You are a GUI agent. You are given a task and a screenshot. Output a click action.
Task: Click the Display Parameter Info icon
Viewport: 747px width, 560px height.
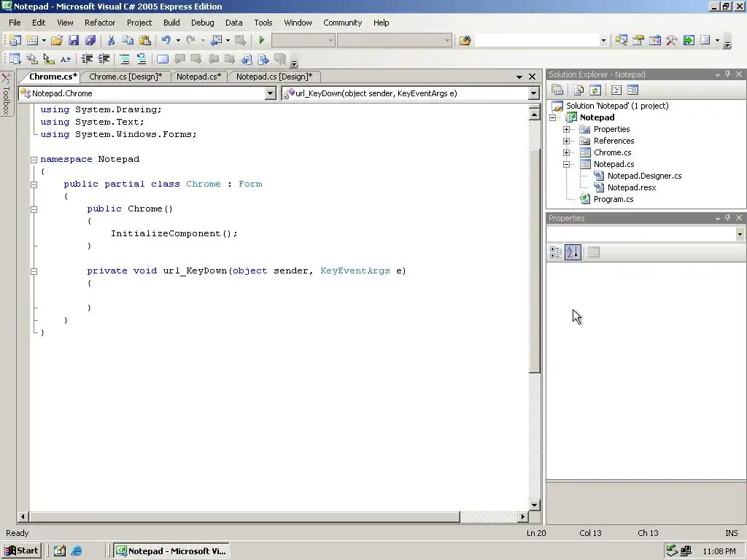(32, 59)
